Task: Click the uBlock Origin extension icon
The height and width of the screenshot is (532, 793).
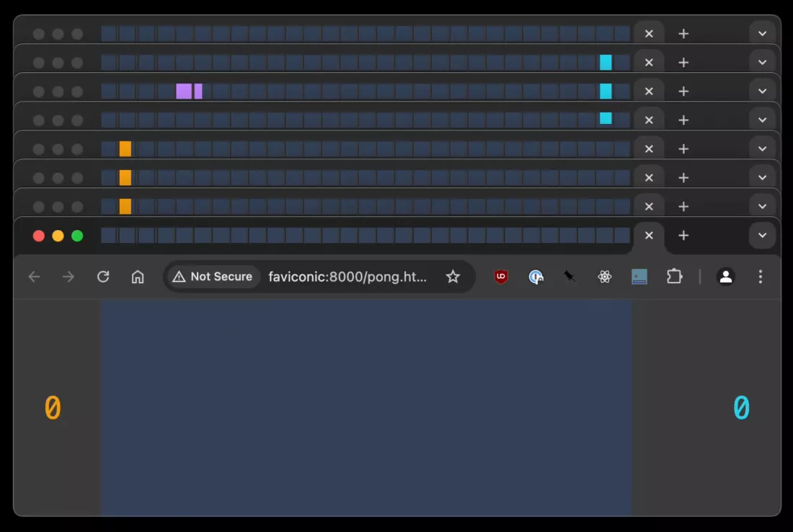Action: 501,276
